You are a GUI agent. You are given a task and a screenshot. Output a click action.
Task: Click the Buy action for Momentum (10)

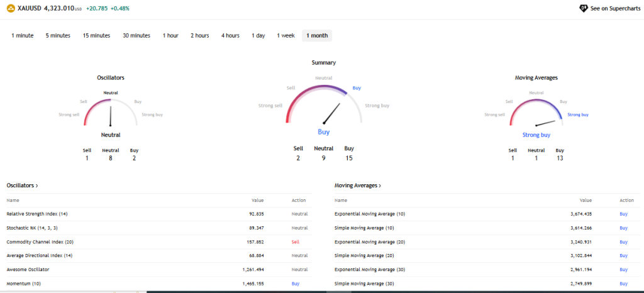coord(296,284)
